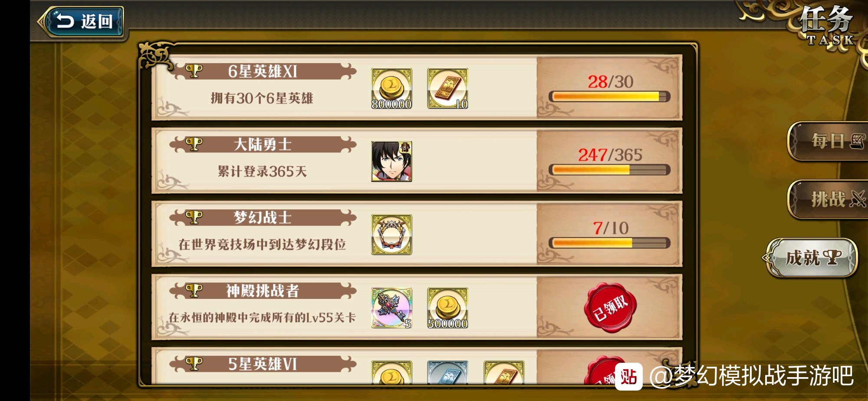
Task: Tap the ornate key reward icon
Action: [x=391, y=308]
